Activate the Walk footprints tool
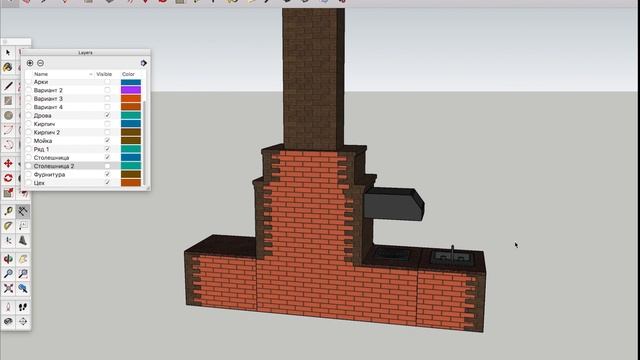Viewport: 640px width, 360px height. click(x=23, y=307)
